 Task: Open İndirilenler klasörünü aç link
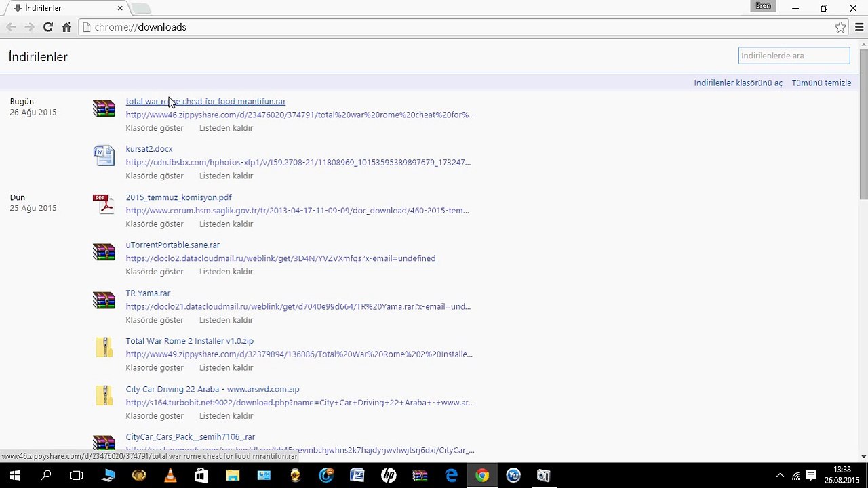point(738,83)
